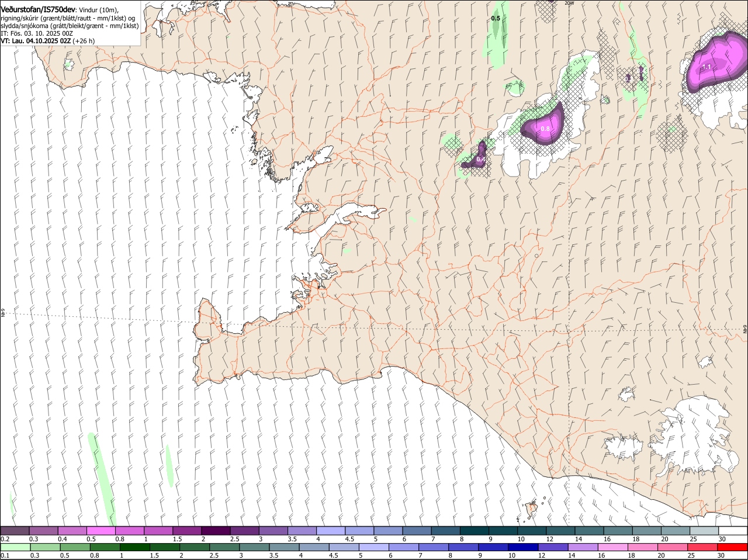
Task: Click the 0.5 value on the green rain area
Action: click(496, 18)
